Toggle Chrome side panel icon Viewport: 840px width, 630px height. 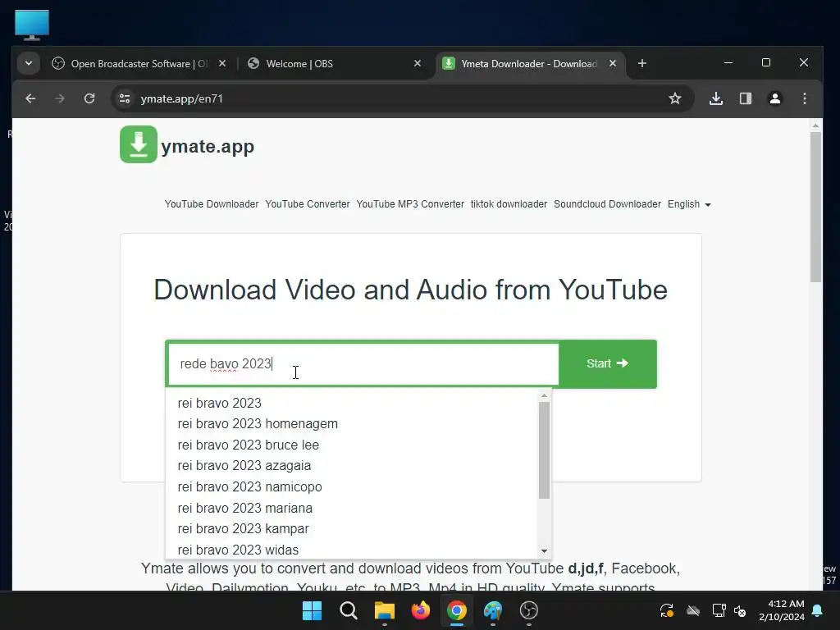(x=746, y=98)
